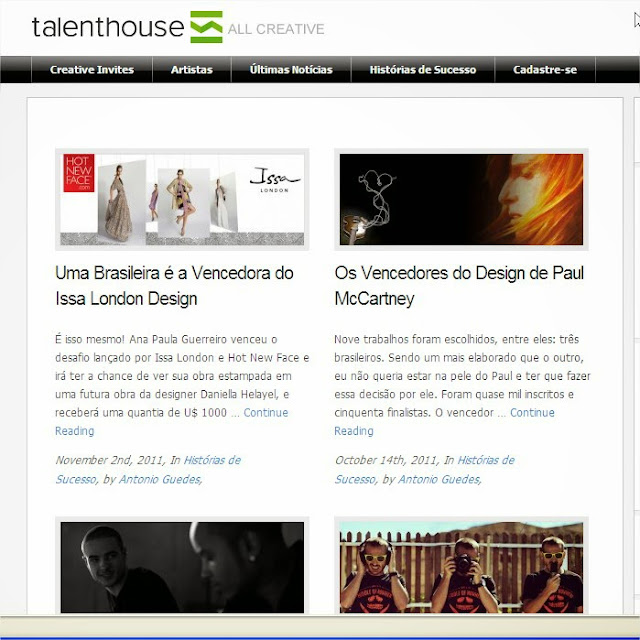Viewport: 640px width, 640px height.
Task: Open the Artistas menu item
Action: point(192,70)
